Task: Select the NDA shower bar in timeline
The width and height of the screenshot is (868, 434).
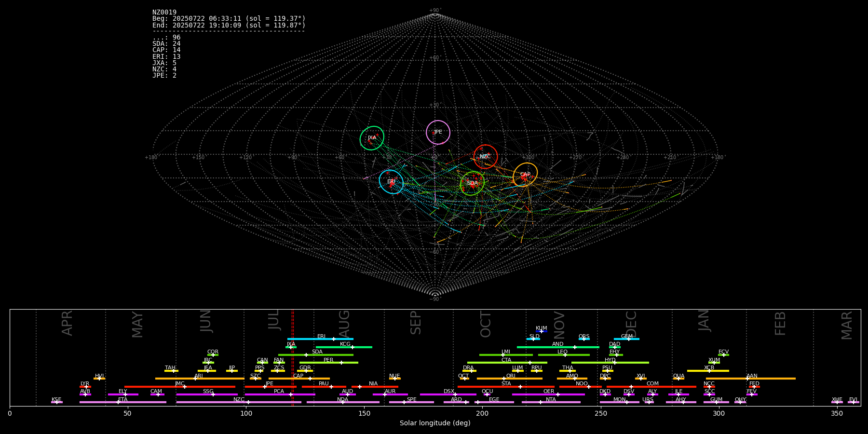Action: [x=343, y=402]
